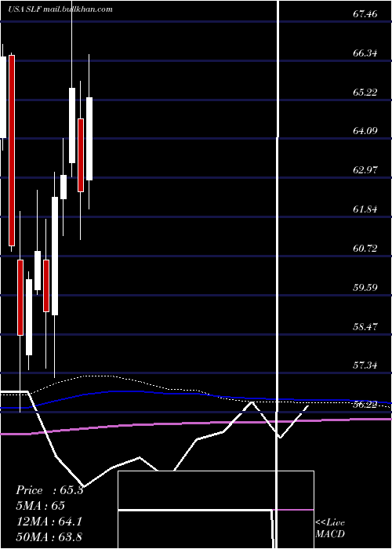Click the 57.34 price axis label
Screen dimensions: 392x549
click(365, 365)
